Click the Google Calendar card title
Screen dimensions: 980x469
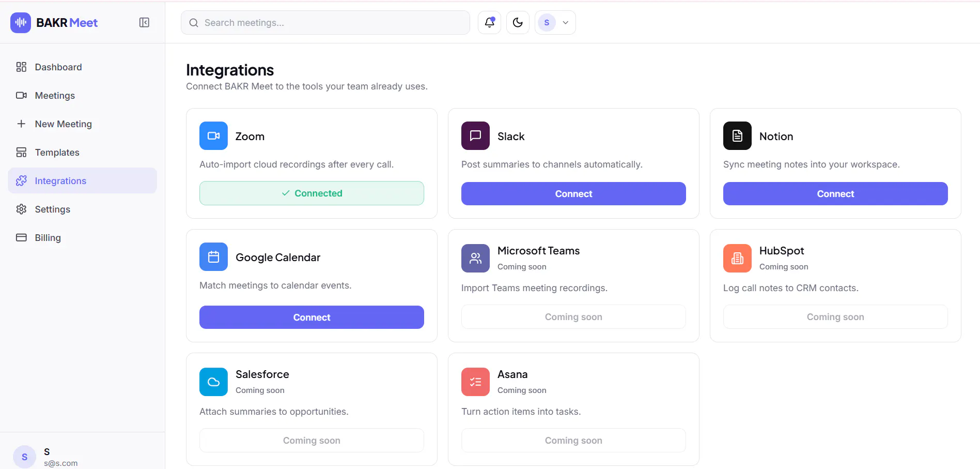tap(278, 257)
